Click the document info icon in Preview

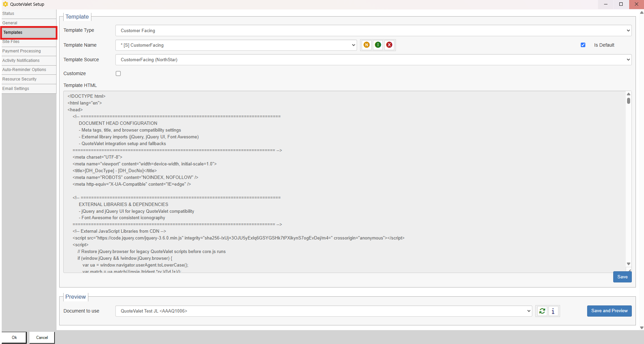pos(553,311)
